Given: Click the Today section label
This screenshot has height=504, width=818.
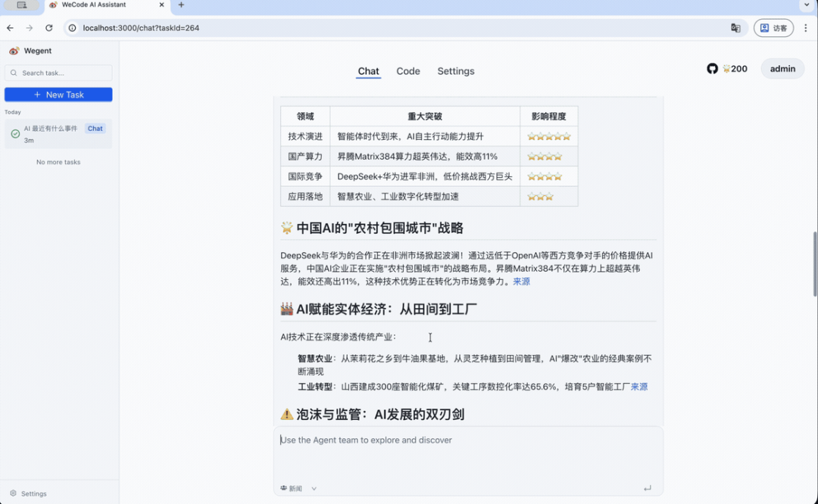Looking at the screenshot, I should pos(13,112).
